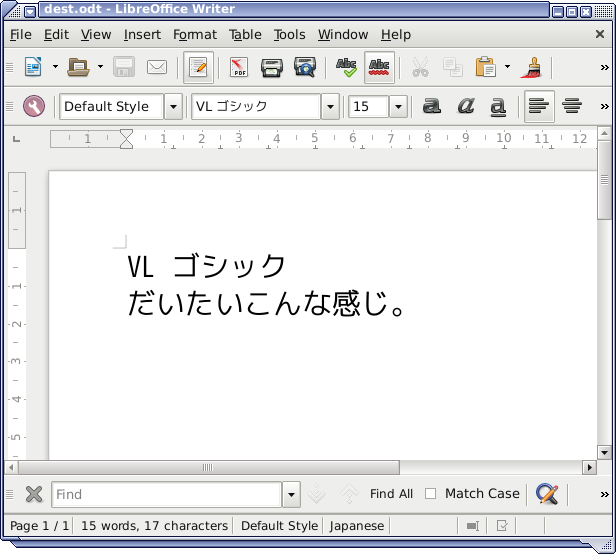
Task: Click the Find search text box
Action: [167, 494]
